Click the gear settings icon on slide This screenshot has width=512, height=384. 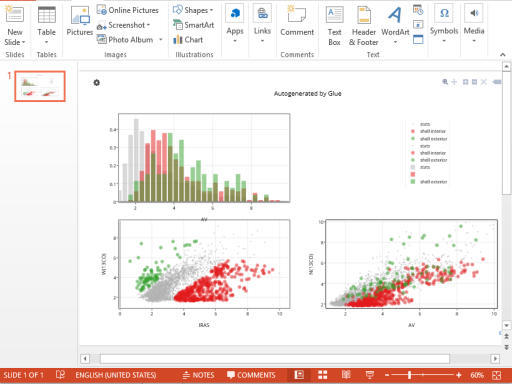coord(97,82)
